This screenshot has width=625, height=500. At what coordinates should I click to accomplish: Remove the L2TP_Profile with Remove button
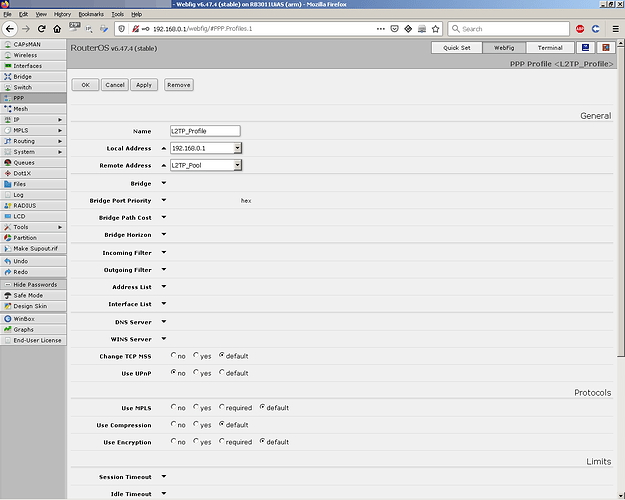coord(179,85)
